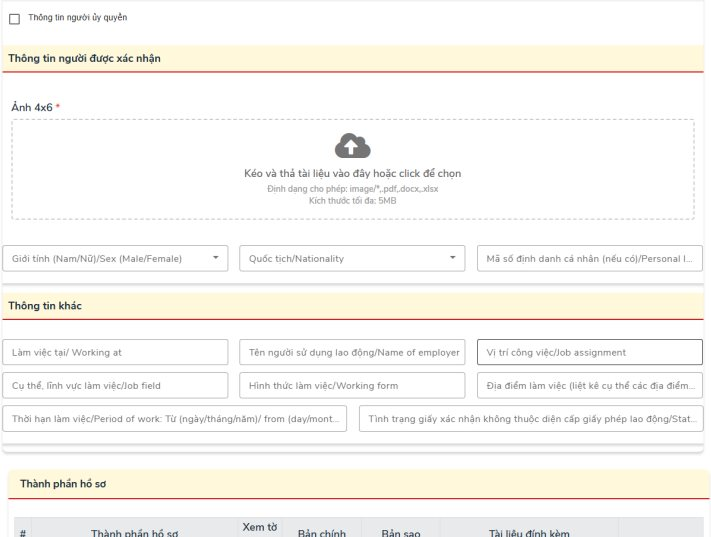Click the 'Kéo và thả tài liệu' upload text

pos(352,173)
